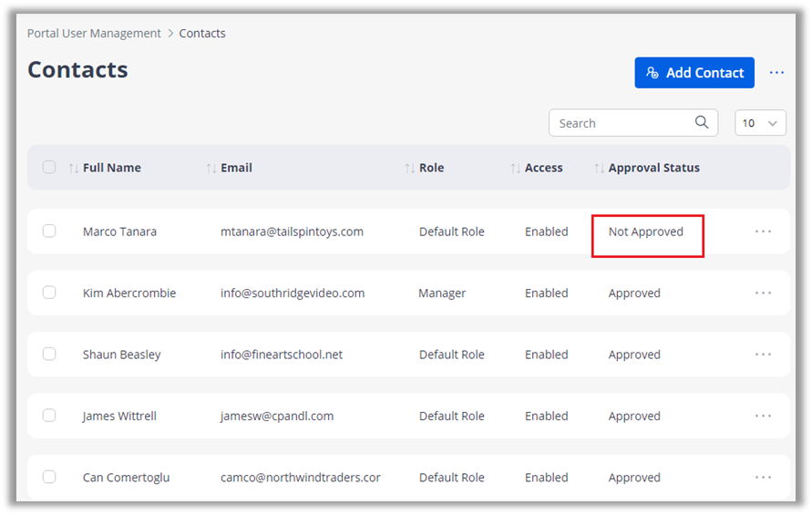
Task: Toggle the select-all checkbox in header
Action: pyautogui.click(x=49, y=168)
